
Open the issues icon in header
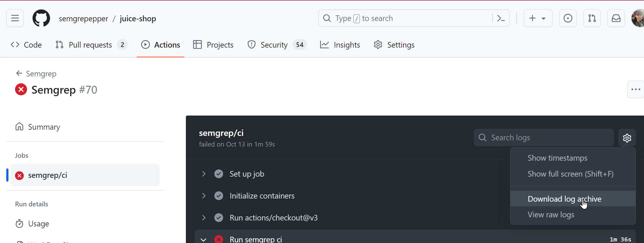point(568,18)
